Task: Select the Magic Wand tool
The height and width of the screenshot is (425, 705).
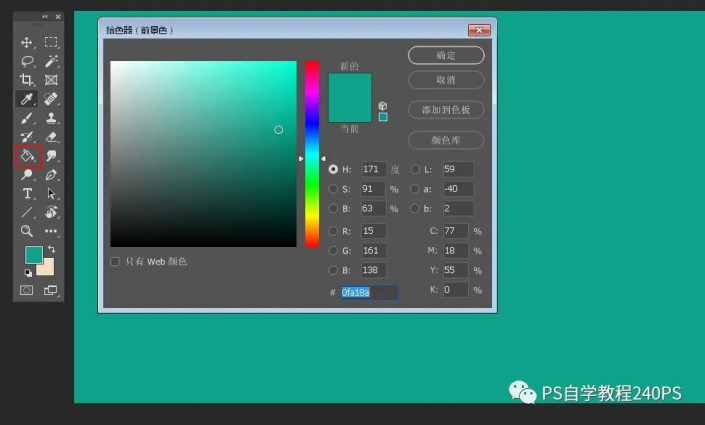Action: click(x=51, y=61)
